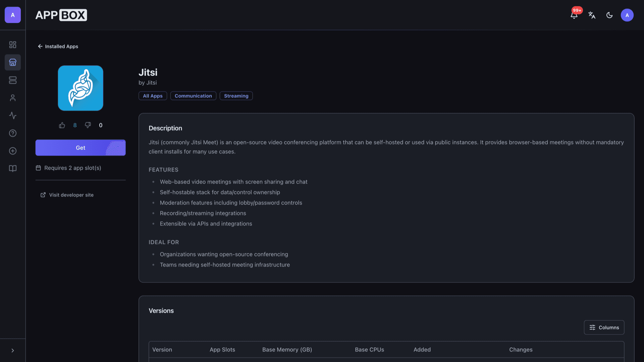The width and height of the screenshot is (644, 362).
Task: Click the Get button
Action: point(80,148)
